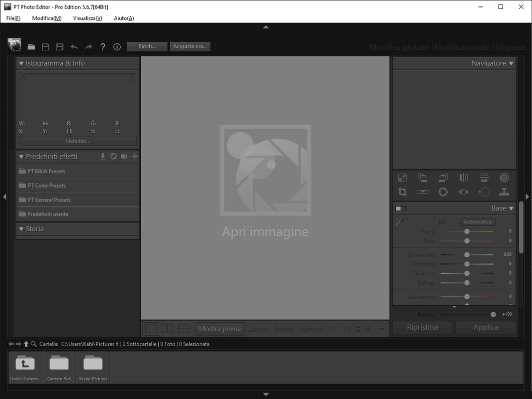The height and width of the screenshot is (399, 532).
Task: Select the circle with arrow tool icon
Action: (x=484, y=192)
